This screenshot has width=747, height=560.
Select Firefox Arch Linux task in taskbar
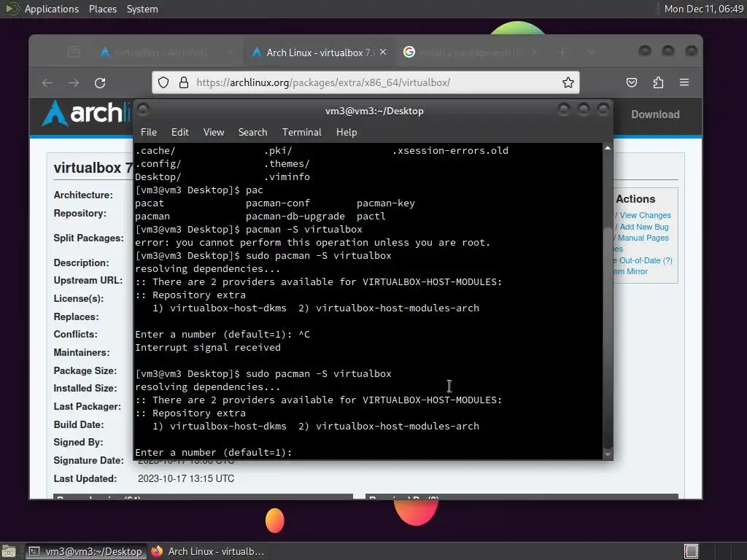[x=208, y=551]
